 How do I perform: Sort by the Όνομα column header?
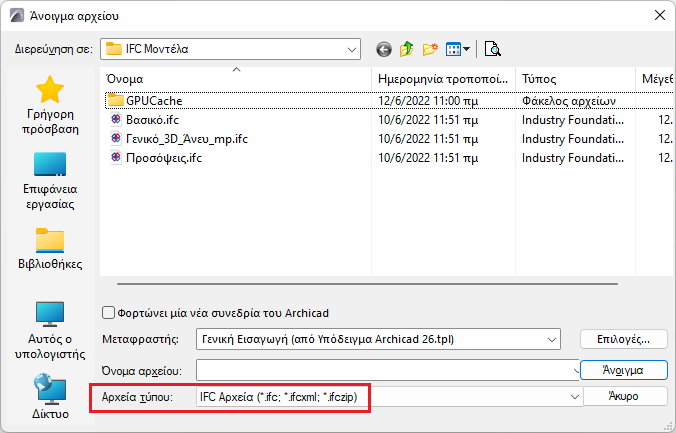(x=235, y=78)
